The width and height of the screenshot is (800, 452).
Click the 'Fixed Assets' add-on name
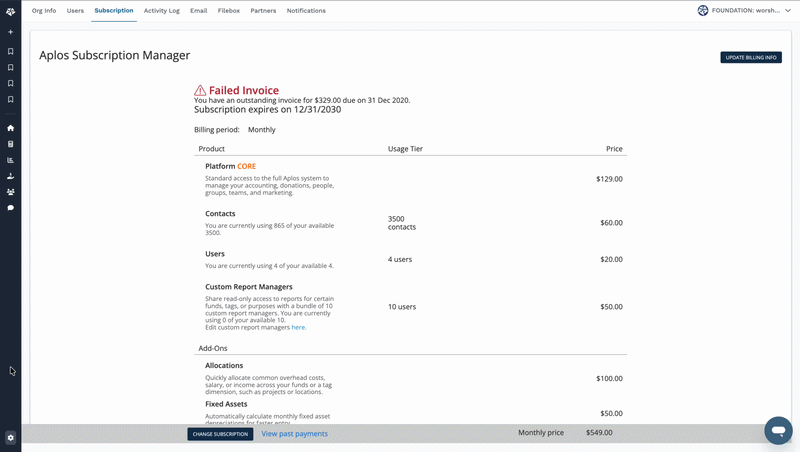(x=226, y=404)
